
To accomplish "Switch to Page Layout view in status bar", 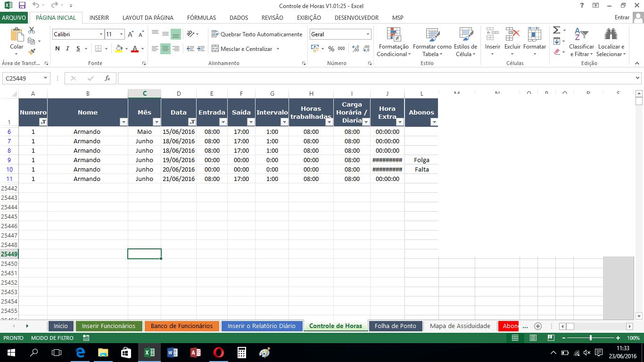I will coord(533,338).
